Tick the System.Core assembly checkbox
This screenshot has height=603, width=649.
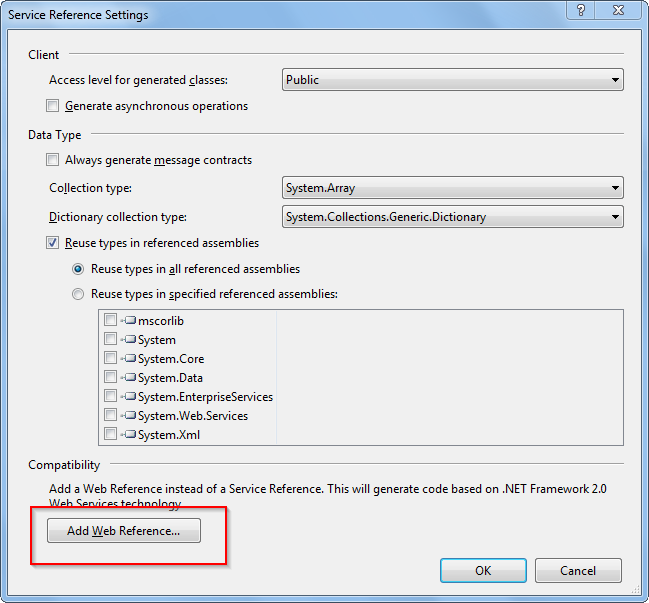[111, 358]
